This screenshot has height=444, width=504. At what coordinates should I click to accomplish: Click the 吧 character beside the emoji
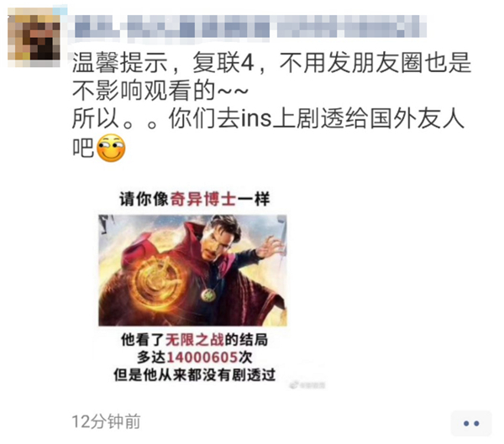click(83, 148)
